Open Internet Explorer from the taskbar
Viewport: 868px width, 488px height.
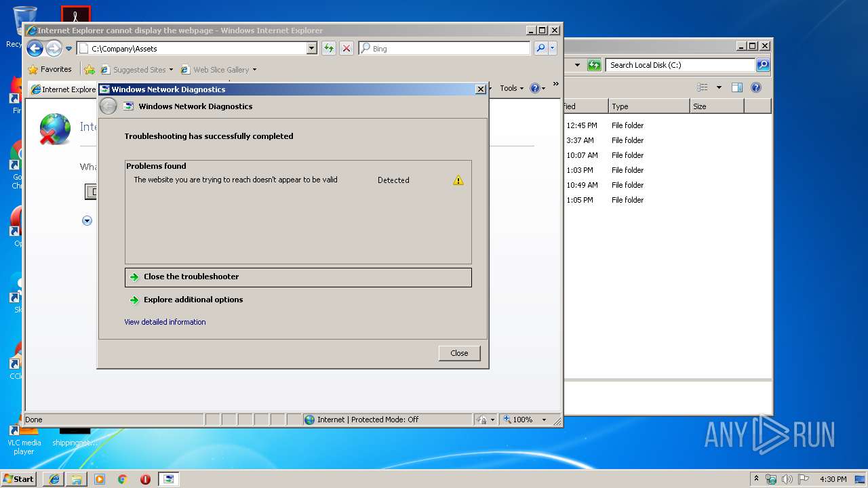(54, 479)
